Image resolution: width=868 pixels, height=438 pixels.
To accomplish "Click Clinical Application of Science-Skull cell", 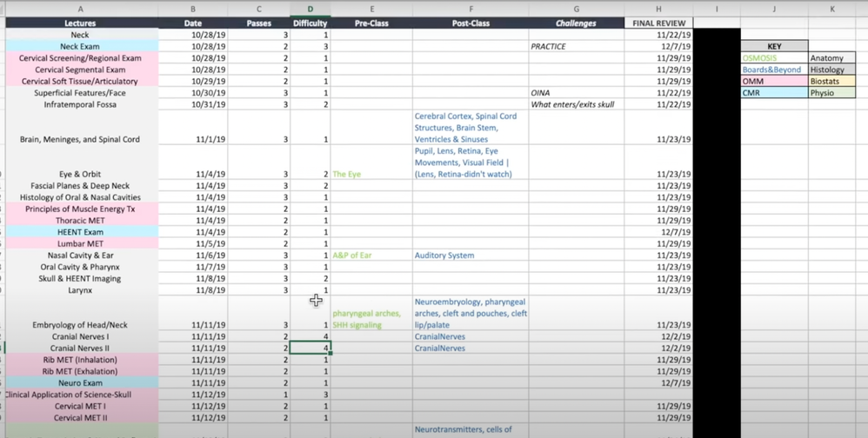I will coord(81,395).
